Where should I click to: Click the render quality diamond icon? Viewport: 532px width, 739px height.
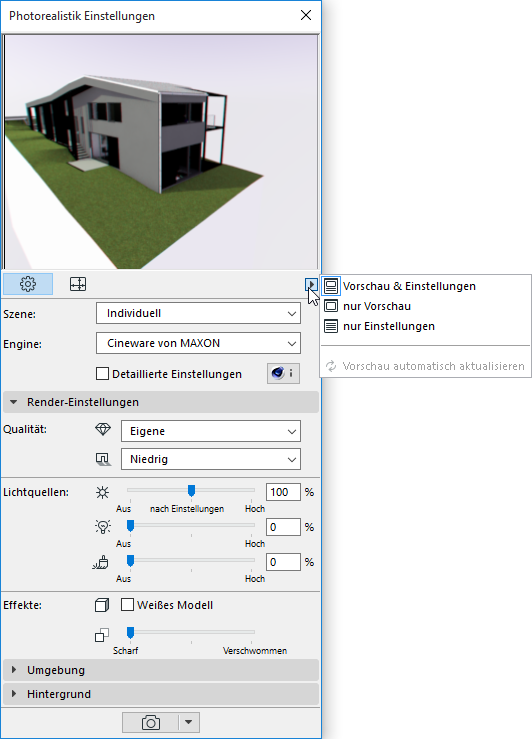103,429
